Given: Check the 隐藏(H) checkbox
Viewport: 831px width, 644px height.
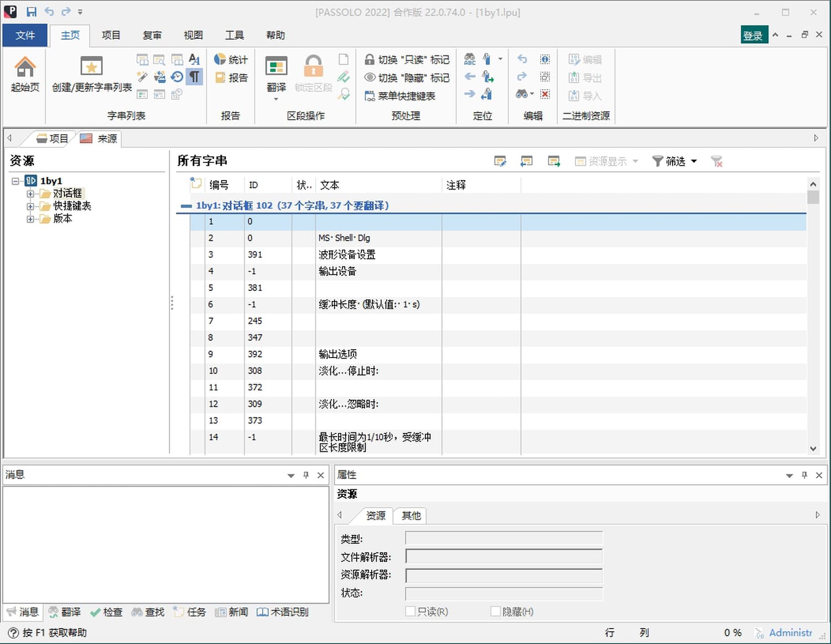Looking at the screenshot, I should 496,611.
